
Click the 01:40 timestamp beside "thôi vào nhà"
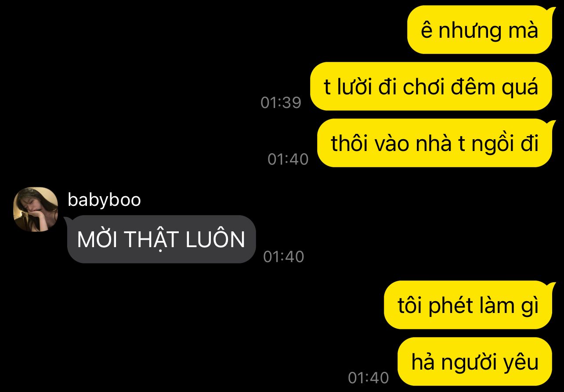pos(288,159)
